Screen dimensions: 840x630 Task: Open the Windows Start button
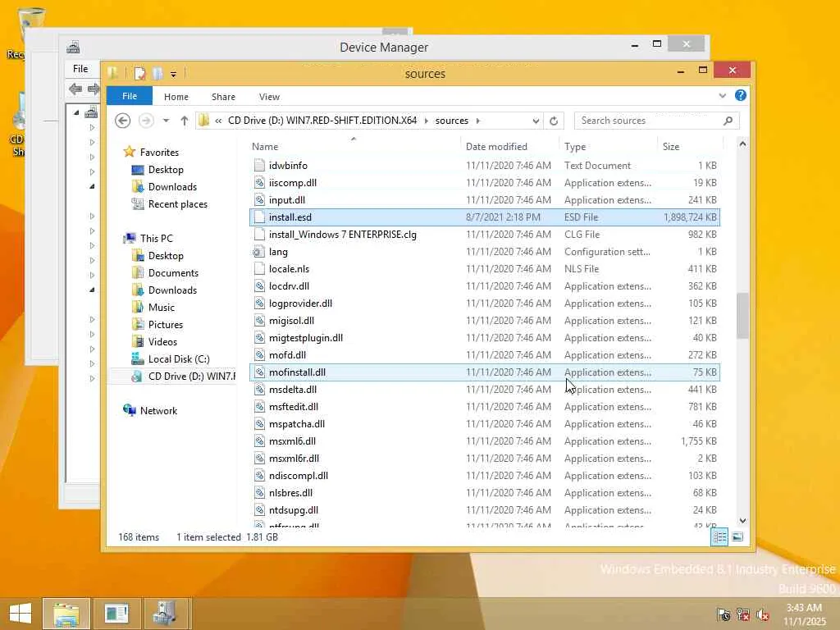coord(21,613)
